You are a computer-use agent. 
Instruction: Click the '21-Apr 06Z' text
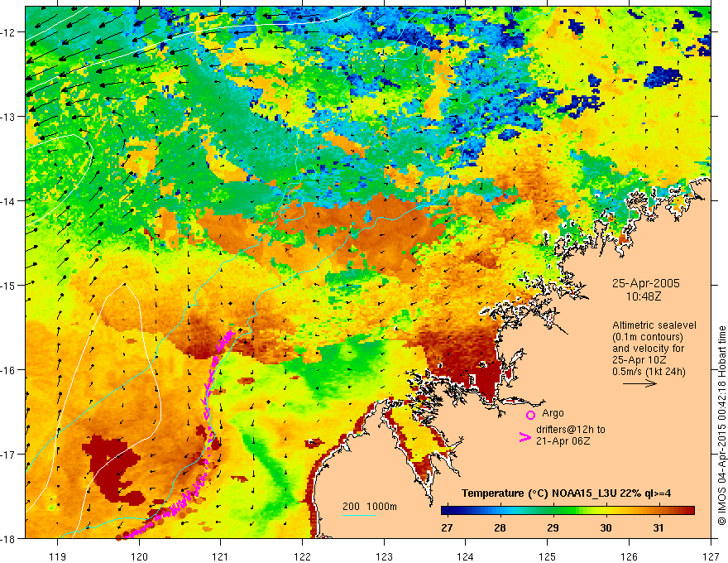pyautogui.click(x=563, y=441)
